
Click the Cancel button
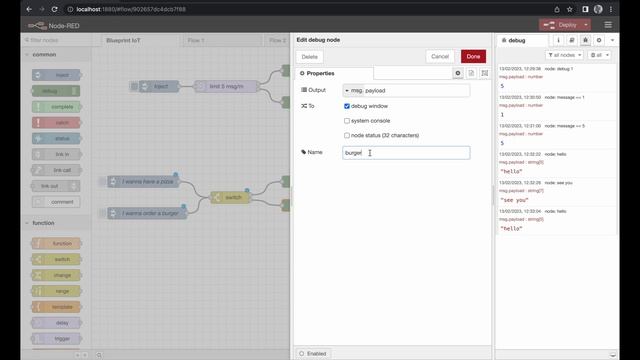[x=440, y=56]
